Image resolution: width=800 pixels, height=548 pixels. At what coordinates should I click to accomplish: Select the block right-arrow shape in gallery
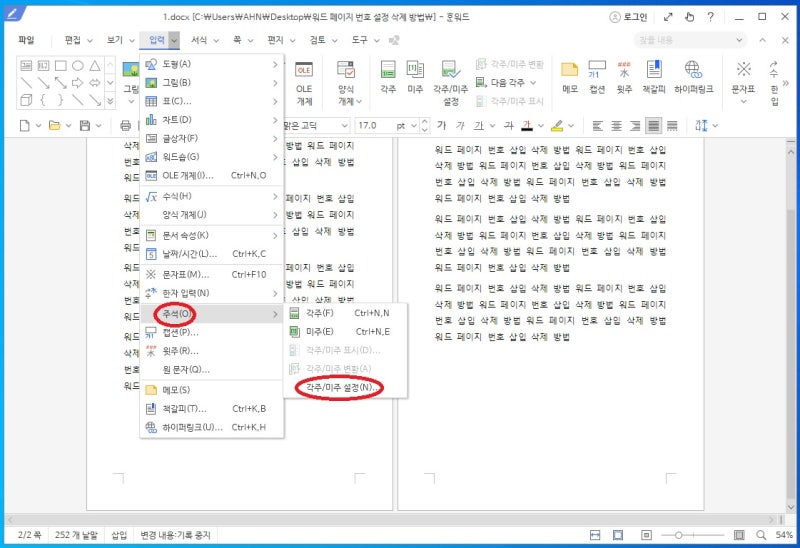[x=78, y=83]
